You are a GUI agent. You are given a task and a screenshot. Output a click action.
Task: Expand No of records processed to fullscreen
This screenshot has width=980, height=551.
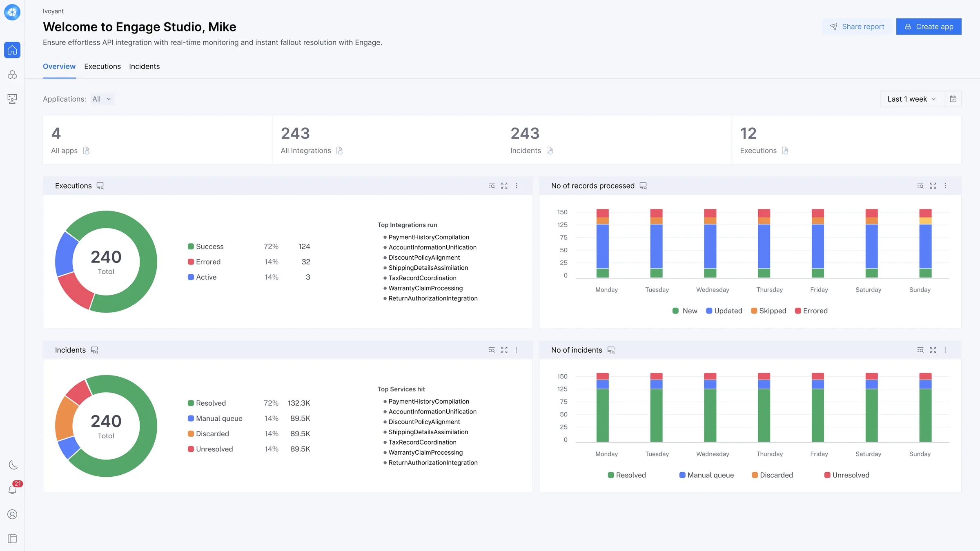(933, 186)
